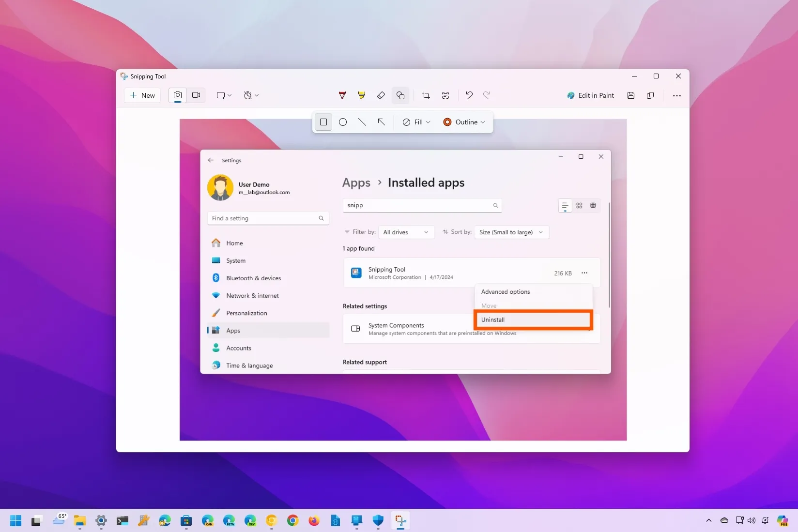Select the eraser tool on the toolbar
Image resolution: width=798 pixels, height=532 pixels.
click(x=381, y=95)
